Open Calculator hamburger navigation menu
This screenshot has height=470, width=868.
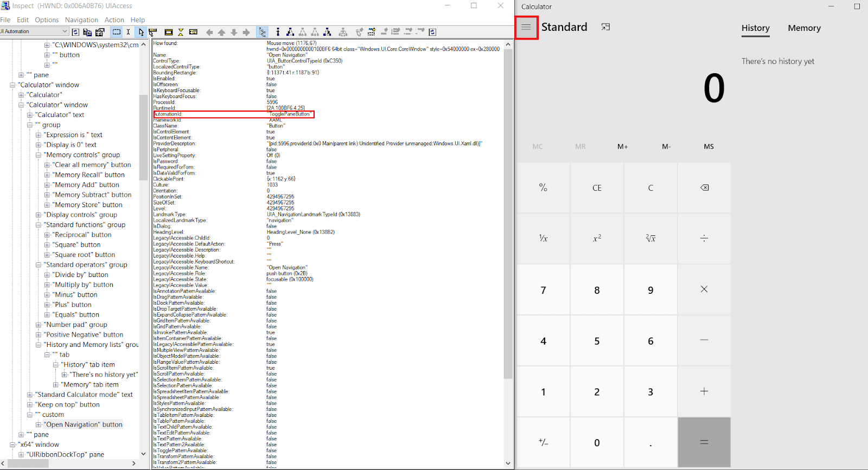pos(526,27)
